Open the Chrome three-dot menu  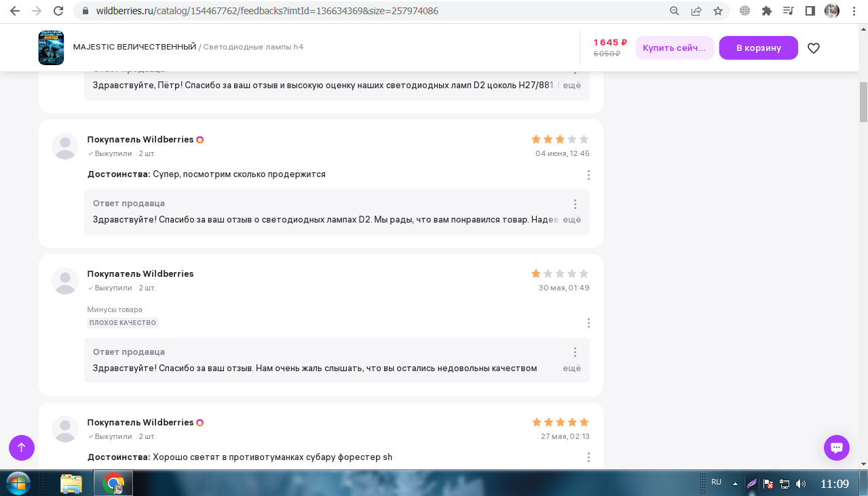coord(854,11)
